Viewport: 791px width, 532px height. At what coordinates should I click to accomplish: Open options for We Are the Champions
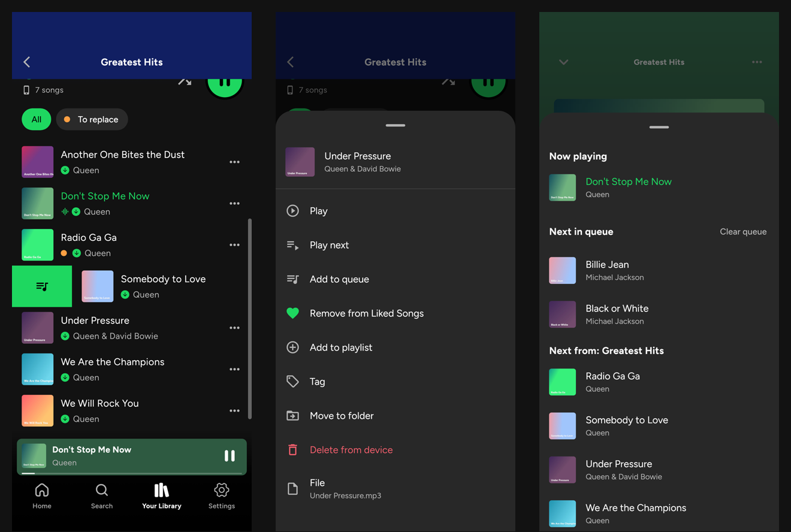(234, 369)
